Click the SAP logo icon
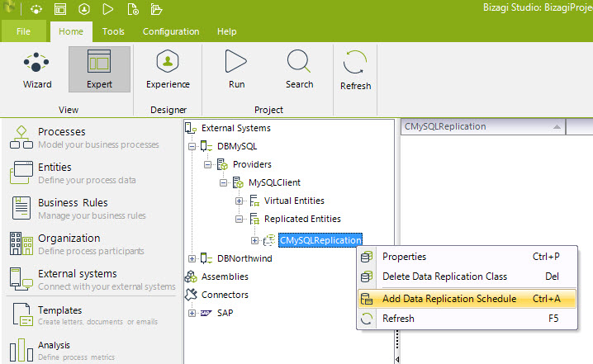Image resolution: width=593 pixels, height=364 pixels. click(x=206, y=313)
